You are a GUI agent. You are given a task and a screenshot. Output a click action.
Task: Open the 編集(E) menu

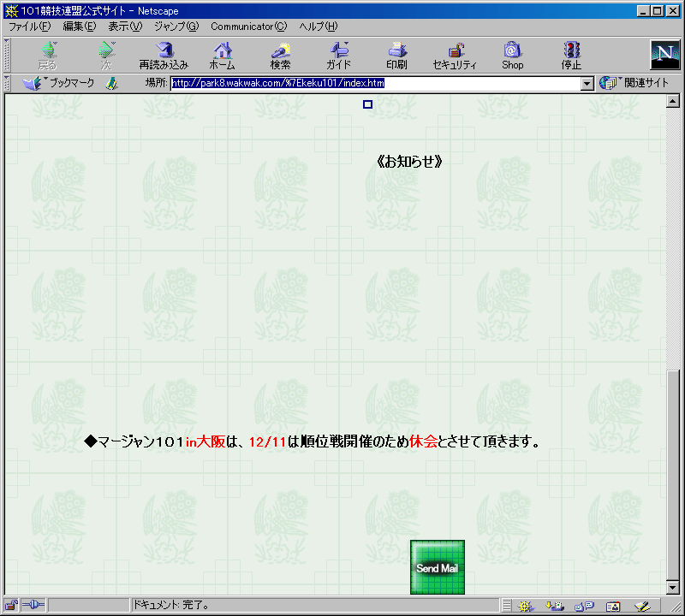pyautogui.click(x=80, y=27)
